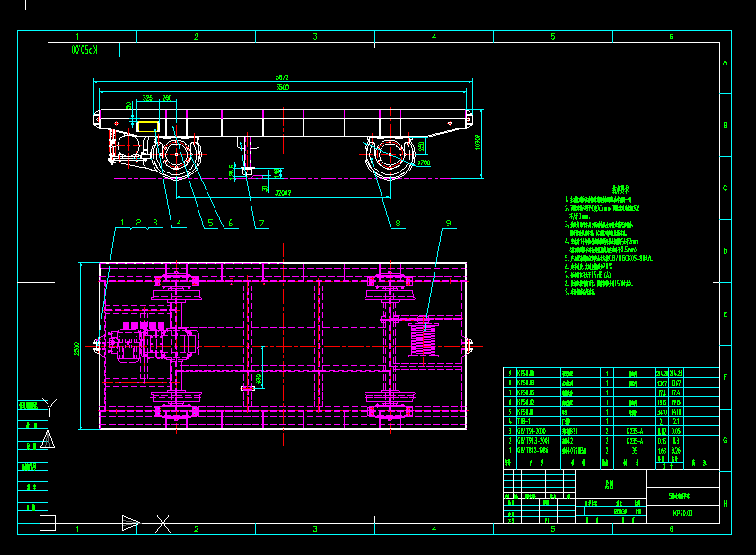Click the drawing title field in title block
756x555 pixels.
click(x=611, y=482)
